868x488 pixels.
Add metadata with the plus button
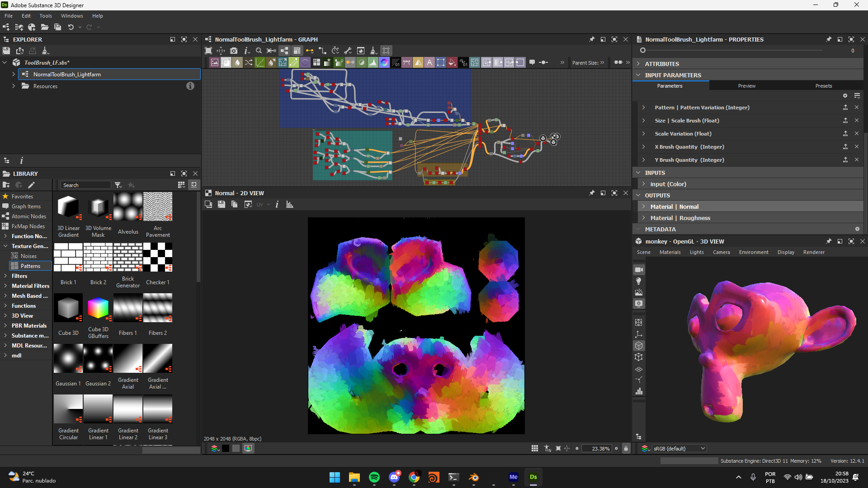[x=857, y=229]
